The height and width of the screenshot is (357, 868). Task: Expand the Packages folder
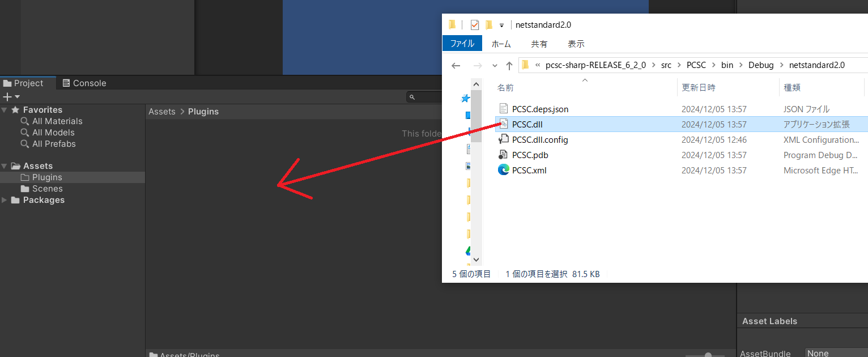click(x=5, y=200)
